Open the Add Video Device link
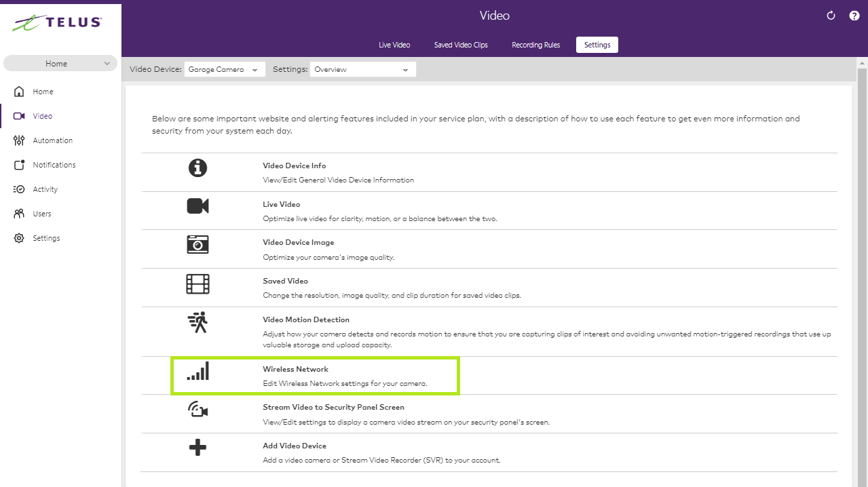The width and height of the screenshot is (868, 487). coord(295,446)
